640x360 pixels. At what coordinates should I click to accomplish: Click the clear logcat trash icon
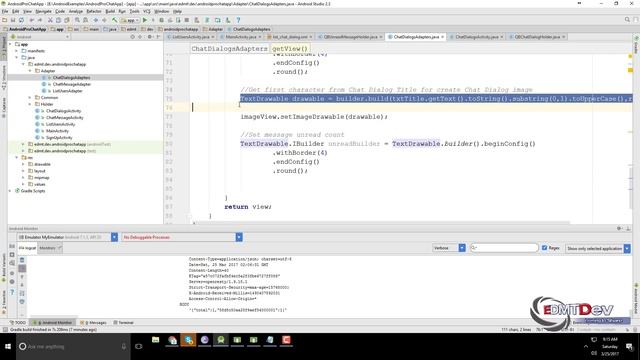tap(22, 260)
